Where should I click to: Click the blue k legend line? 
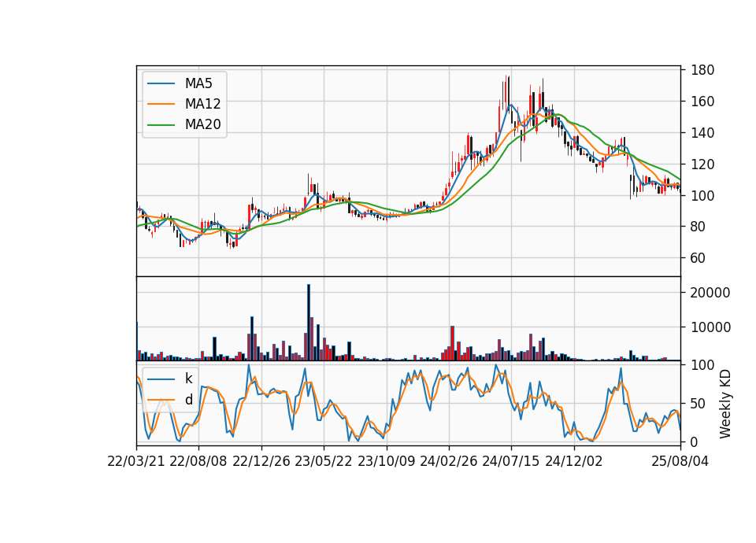161,379
